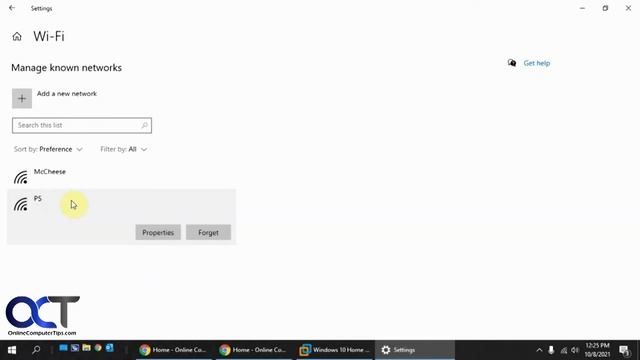
Task: Focus the Search this list field
Action: [x=82, y=125]
